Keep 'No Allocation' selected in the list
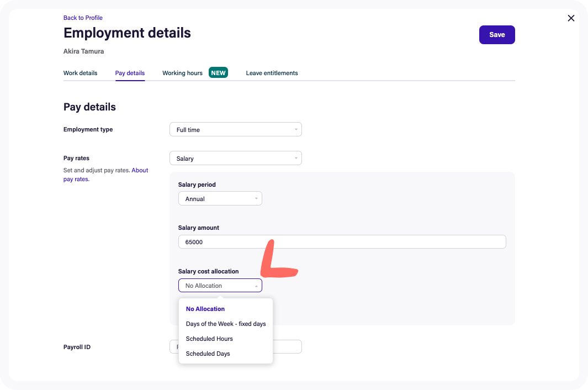Viewport: 588px width, 390px height. tap(205, 309)
